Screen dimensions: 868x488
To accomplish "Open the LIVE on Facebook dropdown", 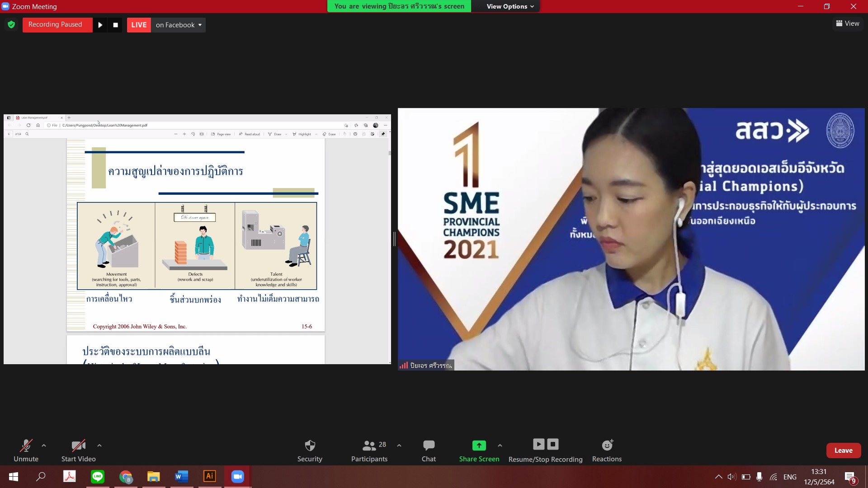I will point(179,25).
